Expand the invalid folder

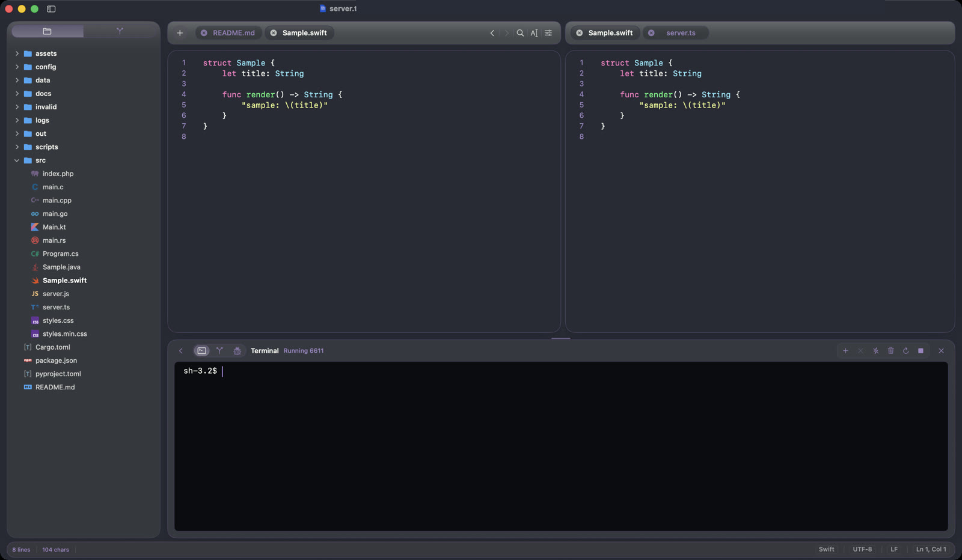pyautogui.click(x=17, y=107)
